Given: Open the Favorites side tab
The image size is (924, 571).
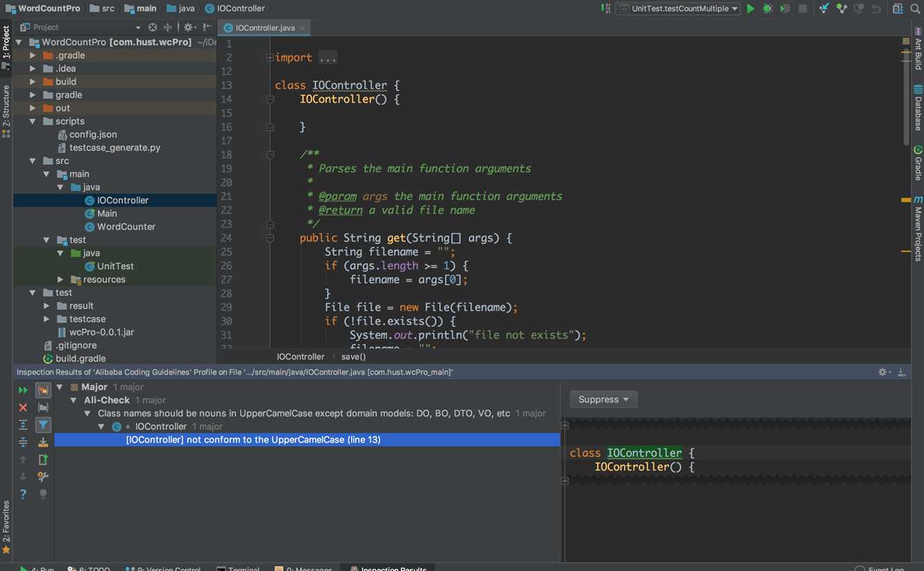Looking at the screenshot, I should coord(6,527).
